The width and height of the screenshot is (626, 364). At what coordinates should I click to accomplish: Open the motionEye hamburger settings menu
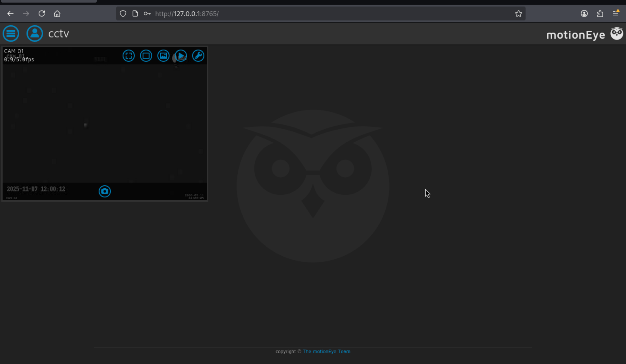coord(11,33)
